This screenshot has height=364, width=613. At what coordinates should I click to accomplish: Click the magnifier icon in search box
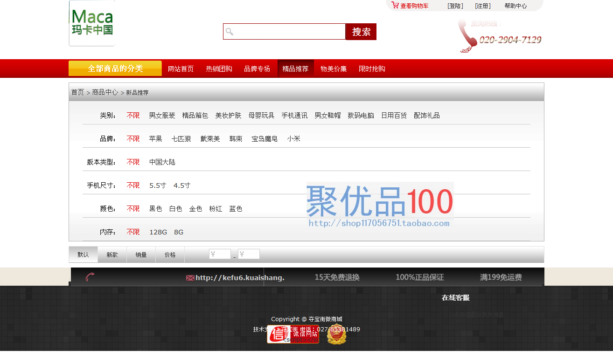[x=230, y=32]
